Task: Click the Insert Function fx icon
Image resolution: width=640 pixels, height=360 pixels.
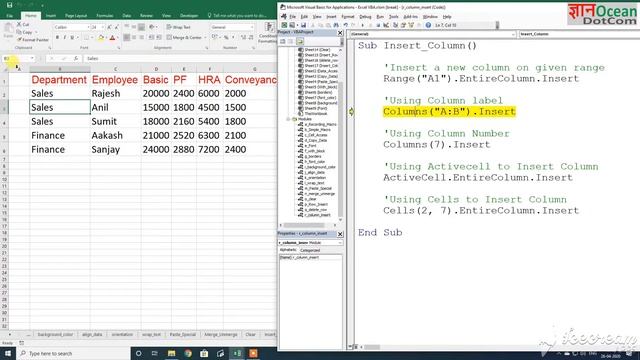Action: 76,58
